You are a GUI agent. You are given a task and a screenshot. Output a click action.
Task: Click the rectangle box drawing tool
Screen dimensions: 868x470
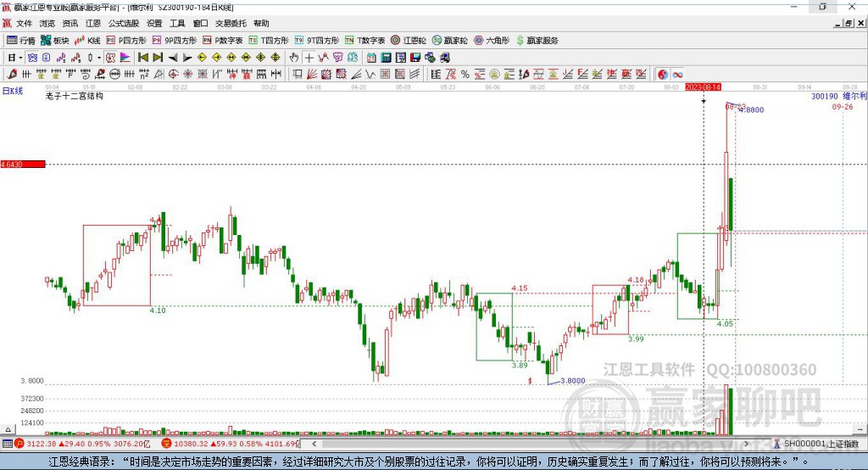point(298,75)
